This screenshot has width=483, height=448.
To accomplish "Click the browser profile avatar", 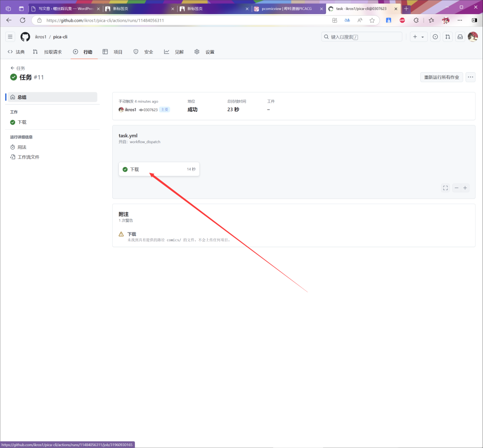I will 445,20.
